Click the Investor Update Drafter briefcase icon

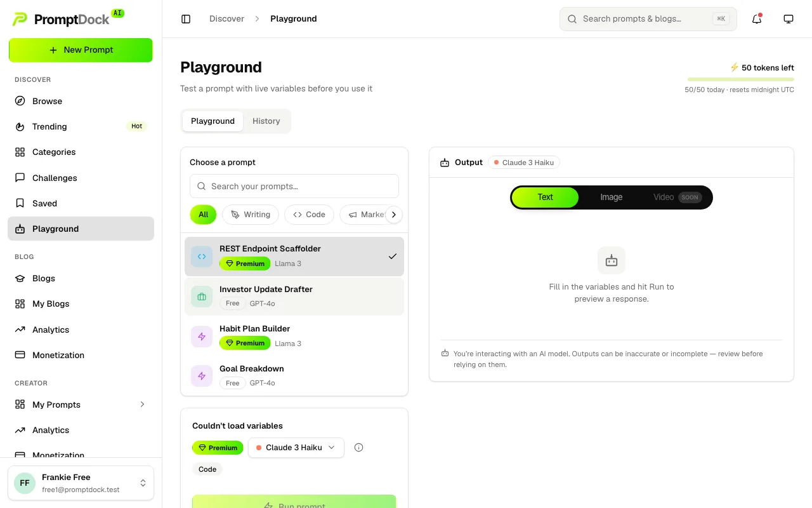click(x=202, y=297)
